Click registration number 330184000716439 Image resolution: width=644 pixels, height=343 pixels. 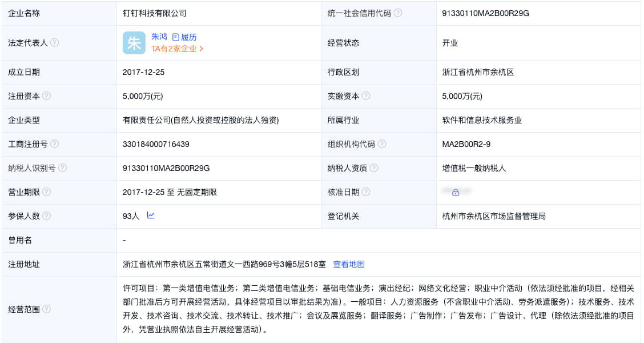point(156,145)
